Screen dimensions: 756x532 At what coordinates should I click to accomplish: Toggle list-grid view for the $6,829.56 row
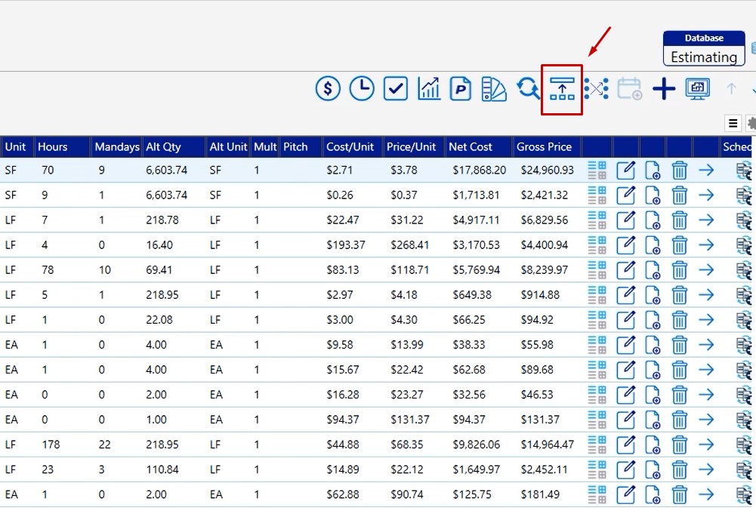(597, 220)
